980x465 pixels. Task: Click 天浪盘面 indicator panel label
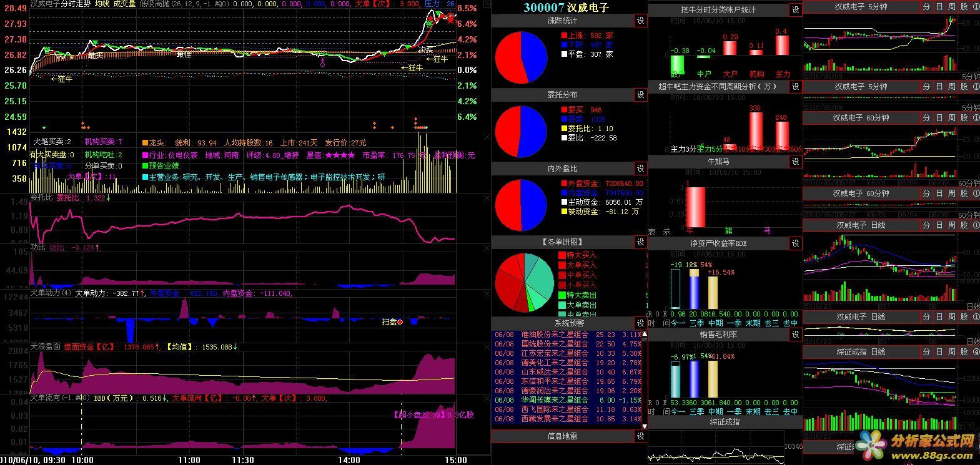pos(45,346)
